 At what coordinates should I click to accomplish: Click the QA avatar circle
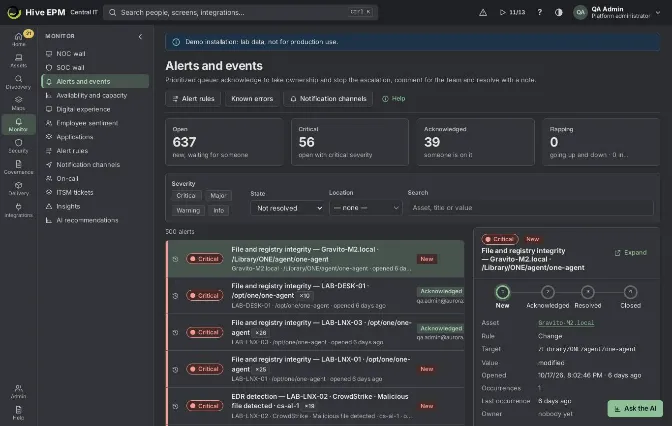pos(580,12)
